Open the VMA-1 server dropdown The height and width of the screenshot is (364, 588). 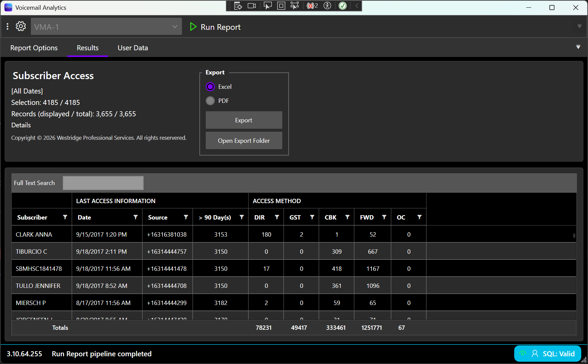(106, 26)
